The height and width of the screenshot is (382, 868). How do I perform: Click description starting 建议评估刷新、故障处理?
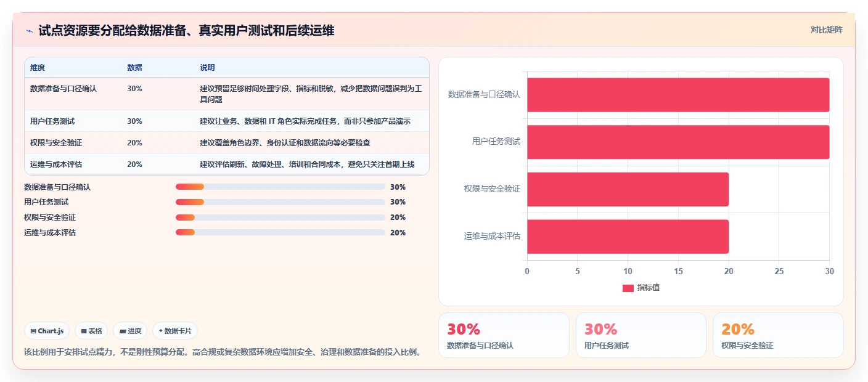pos(307,165)
